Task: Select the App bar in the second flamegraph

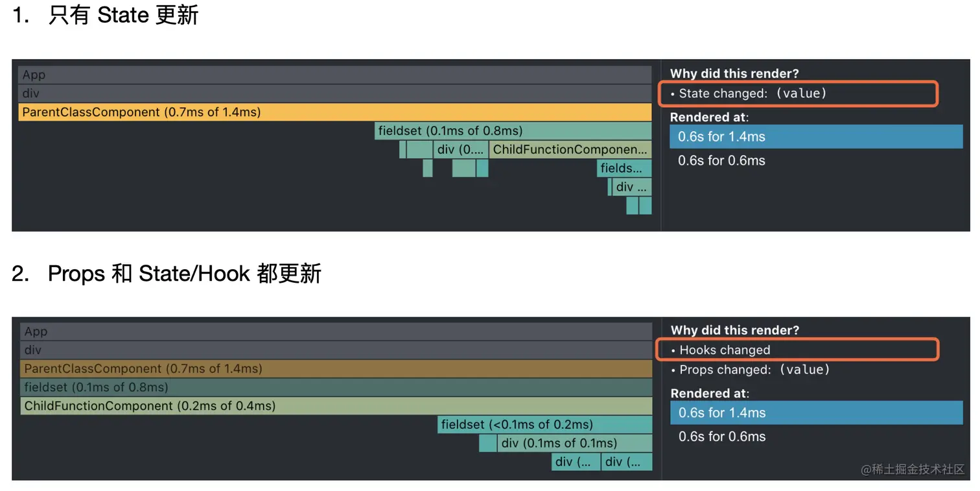Action: click(x=336, y=331)
